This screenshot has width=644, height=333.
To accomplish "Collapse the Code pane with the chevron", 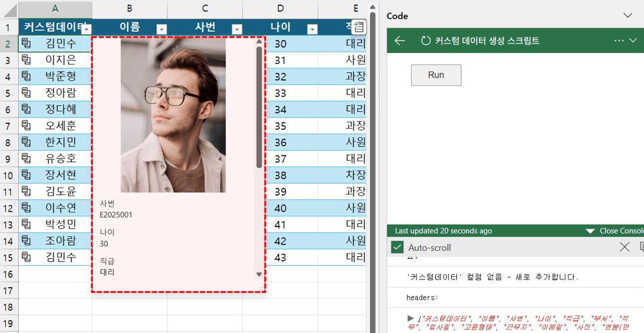I will tap(628, 15).
